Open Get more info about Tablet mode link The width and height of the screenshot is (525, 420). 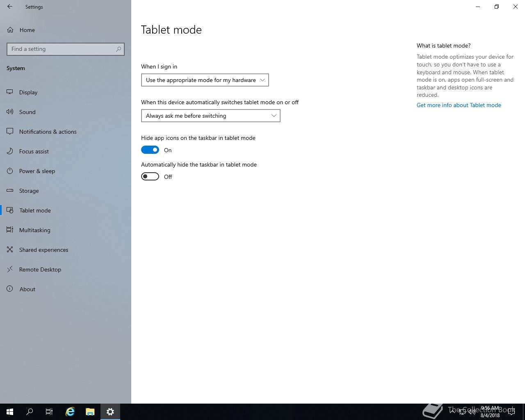[x=459, y=105]
